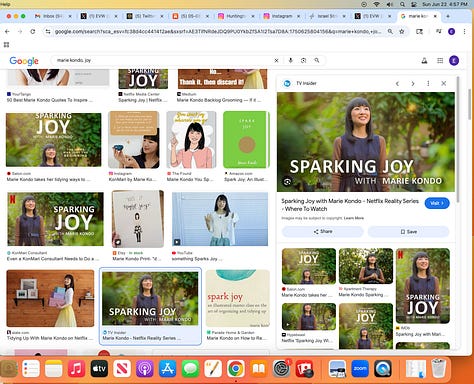Screen dimensions: 474x384
Task: Open sound volume in menu bar
Action: 389,4
